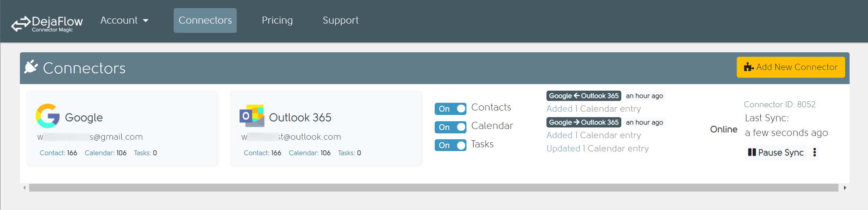Open the Updated 1 Calendar entry link
868x210 pixels.
tap(597, 148)
